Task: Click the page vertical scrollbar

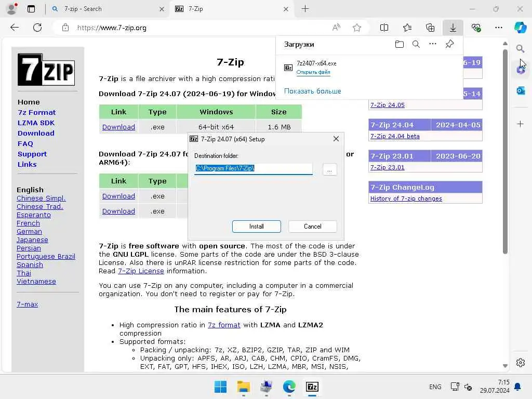Action: point(505,151)
